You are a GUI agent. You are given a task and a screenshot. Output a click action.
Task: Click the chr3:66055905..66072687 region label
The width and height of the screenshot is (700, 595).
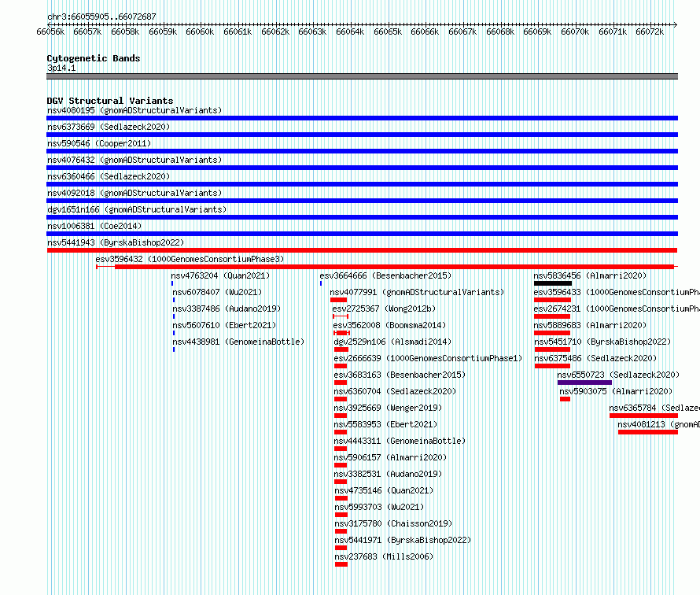(x=101, y=17)
